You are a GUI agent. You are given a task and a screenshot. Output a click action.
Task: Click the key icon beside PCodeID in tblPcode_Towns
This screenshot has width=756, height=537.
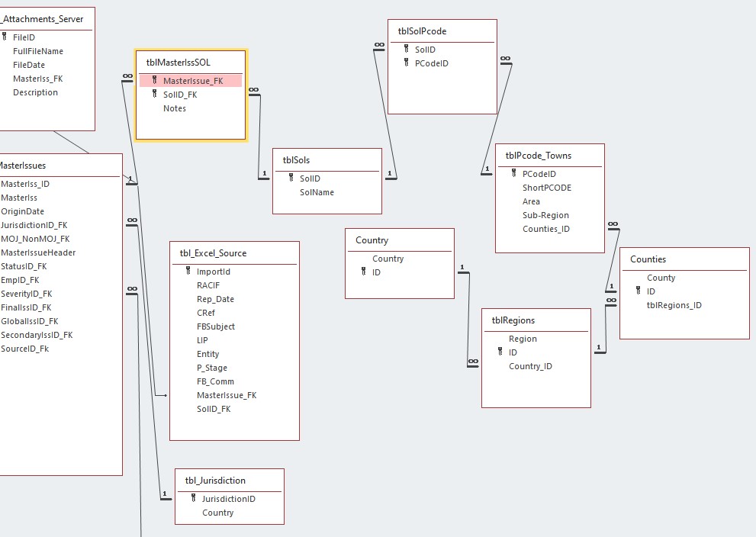point(514,173)
